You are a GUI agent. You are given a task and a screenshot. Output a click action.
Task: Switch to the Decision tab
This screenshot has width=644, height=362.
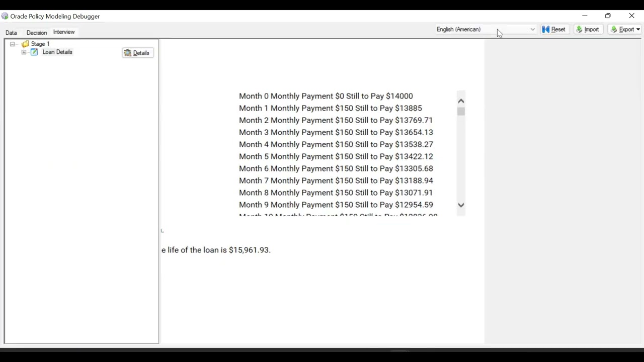[37, 33]
